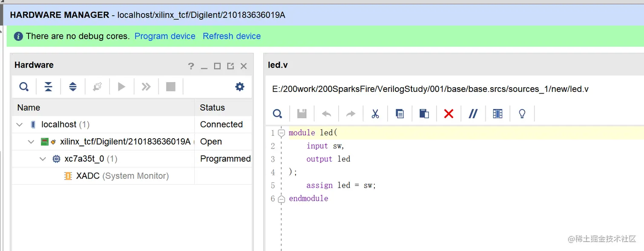The height and width of the screenshot is (251, 644).
Task: Open Hardware panel settings gear
Action: click(240, 87)
